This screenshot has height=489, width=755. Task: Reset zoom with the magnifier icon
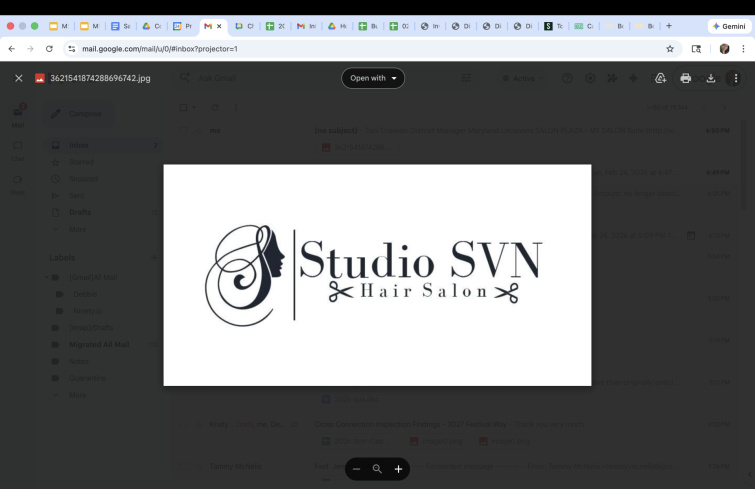(377, 469)
